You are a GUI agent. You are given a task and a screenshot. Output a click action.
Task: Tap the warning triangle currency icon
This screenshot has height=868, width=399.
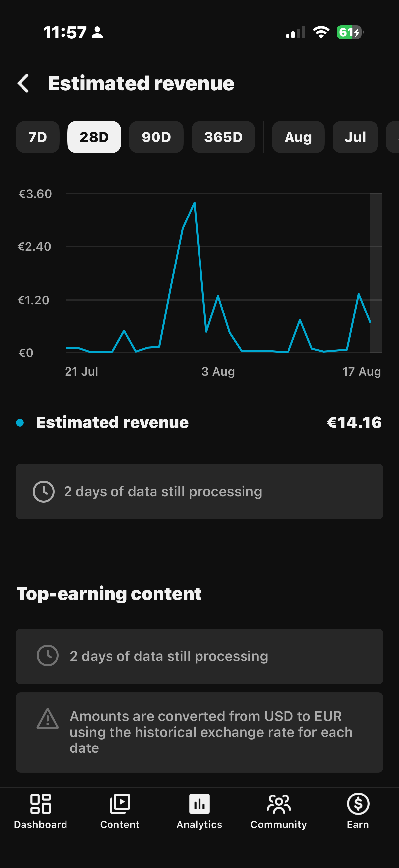pos(47,719)
